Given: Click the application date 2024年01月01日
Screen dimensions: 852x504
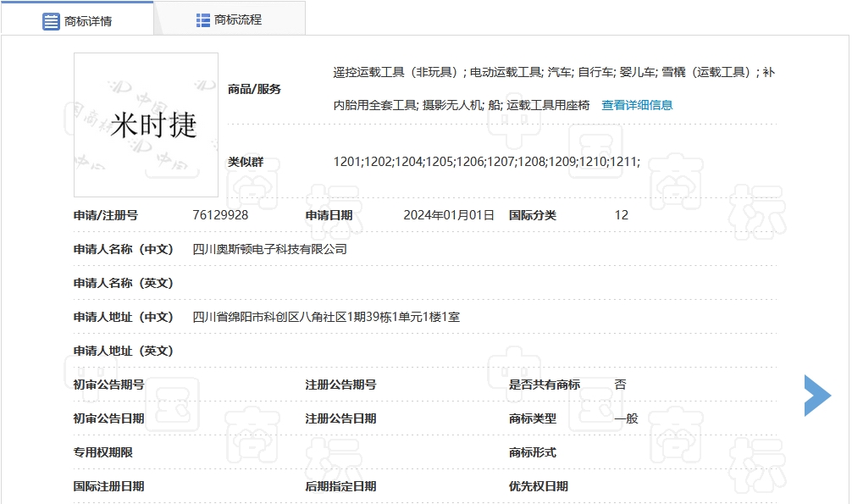Looking at the screenshot, I should click(x=448, y=215).
